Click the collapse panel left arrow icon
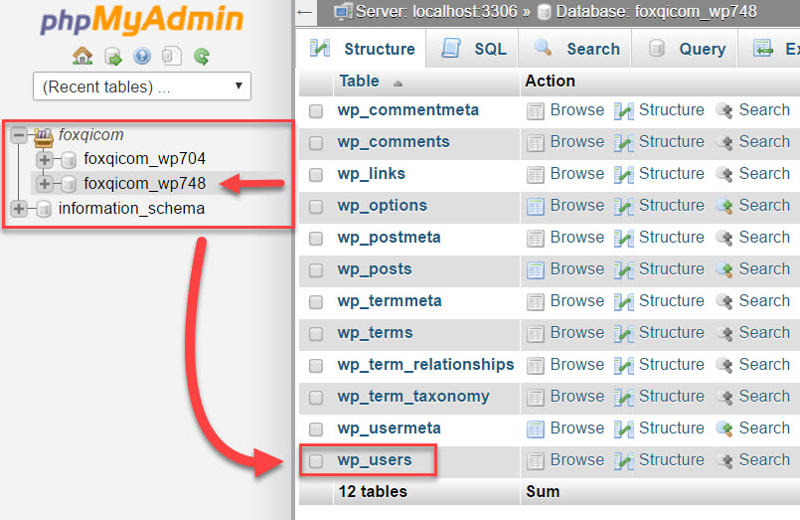The width and height of the screenshot is (800, 520). tap(305, 12)
